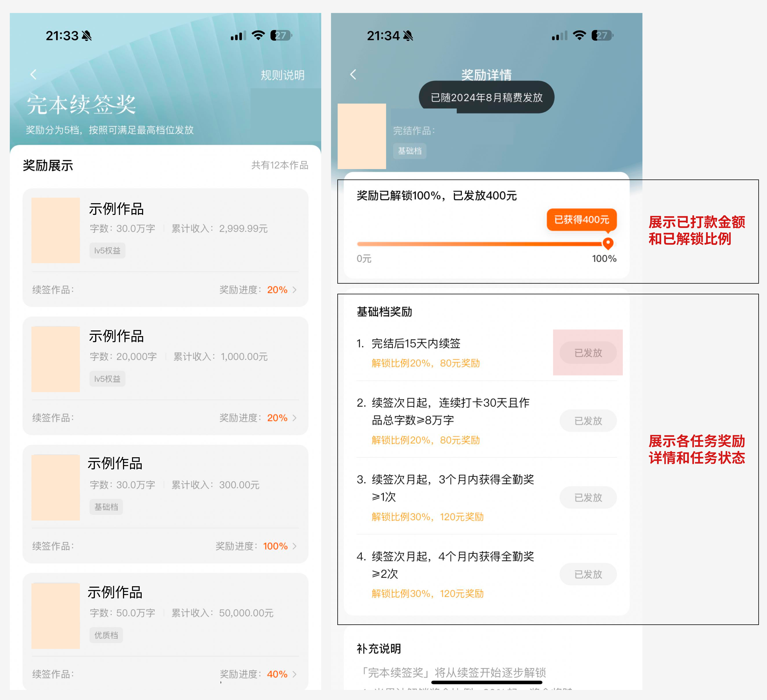Screen dimensions: 767x700
Task: Tap back arrow on 奖励详情 screen
Action: tap(353, 74)
